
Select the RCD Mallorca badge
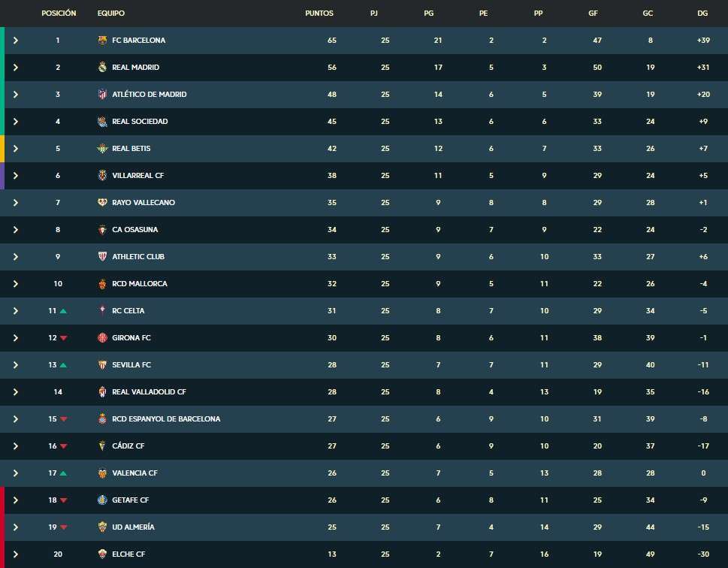point(102,283)
